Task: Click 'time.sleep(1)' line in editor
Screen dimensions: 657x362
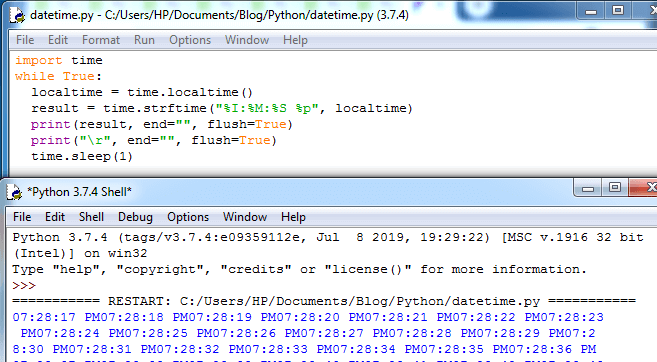Action: tap(82, 156)
